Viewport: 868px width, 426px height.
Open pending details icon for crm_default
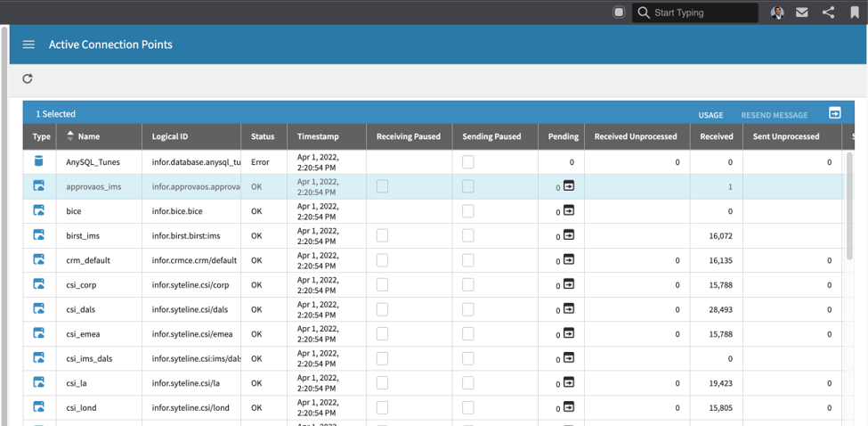click(569, 259)
